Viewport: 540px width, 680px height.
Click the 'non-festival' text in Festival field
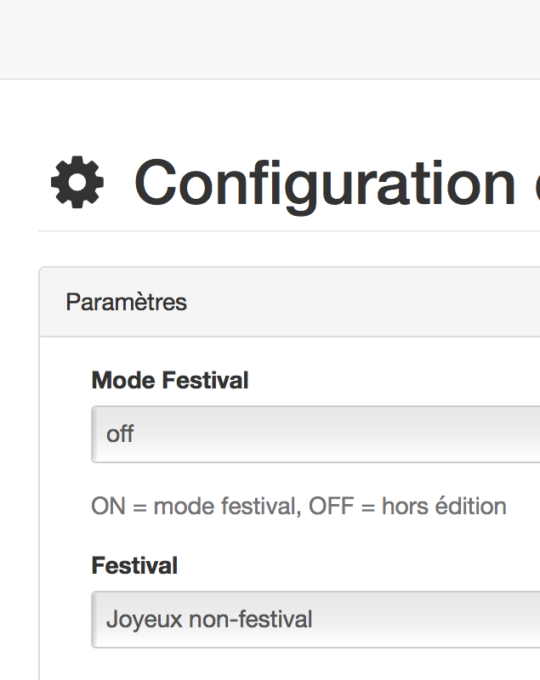point(251,619)
